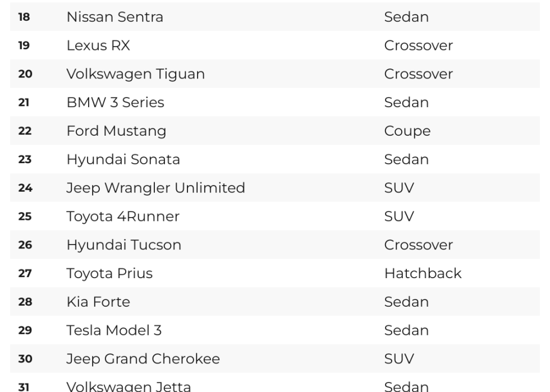Click the Lexus RX model name
The image size is (550, 392).
pyautogui.click(x=98, y=45)
